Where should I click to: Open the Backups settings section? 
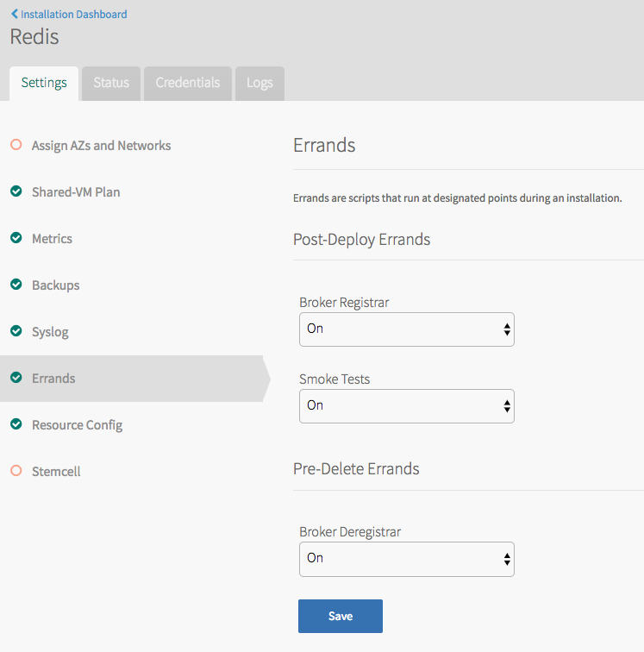[56, 285]
